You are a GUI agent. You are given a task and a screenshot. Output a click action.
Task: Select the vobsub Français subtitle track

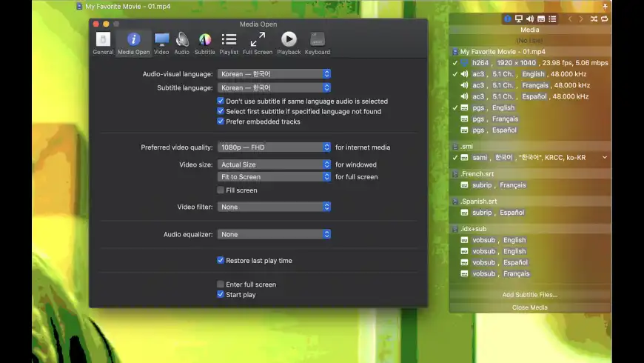tap(530, 273)
